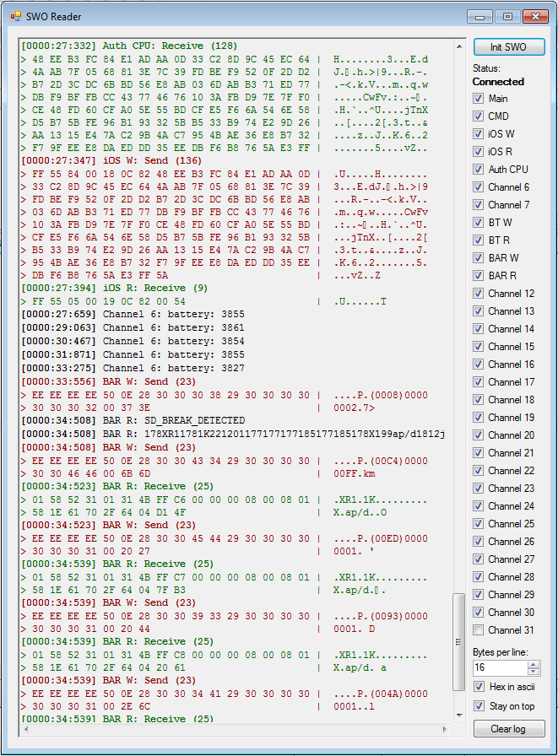Minimize the SWO Reader window
The image size is (558, 756).
tap(479, 17)
